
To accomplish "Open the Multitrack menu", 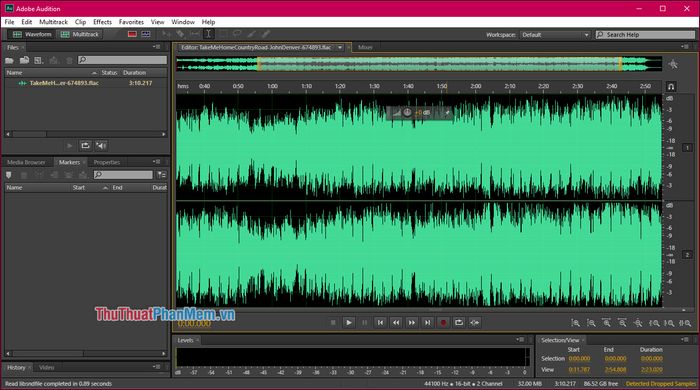I will coord(54,22).
